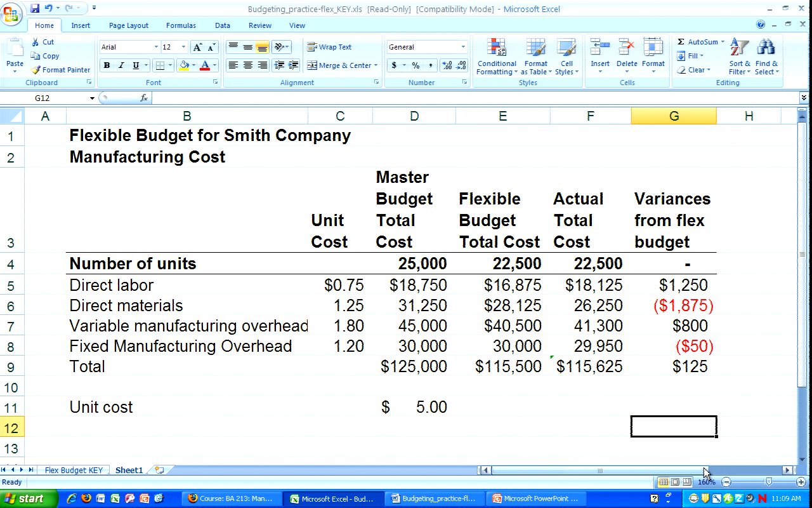Click the Percent Style icon

416,65
